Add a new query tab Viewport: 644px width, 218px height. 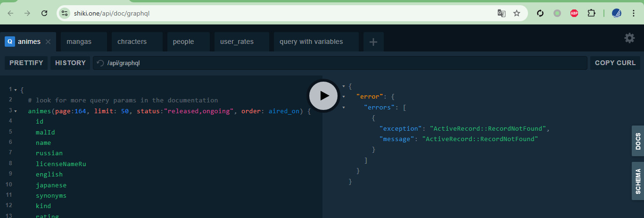click(x=373, y=42)
